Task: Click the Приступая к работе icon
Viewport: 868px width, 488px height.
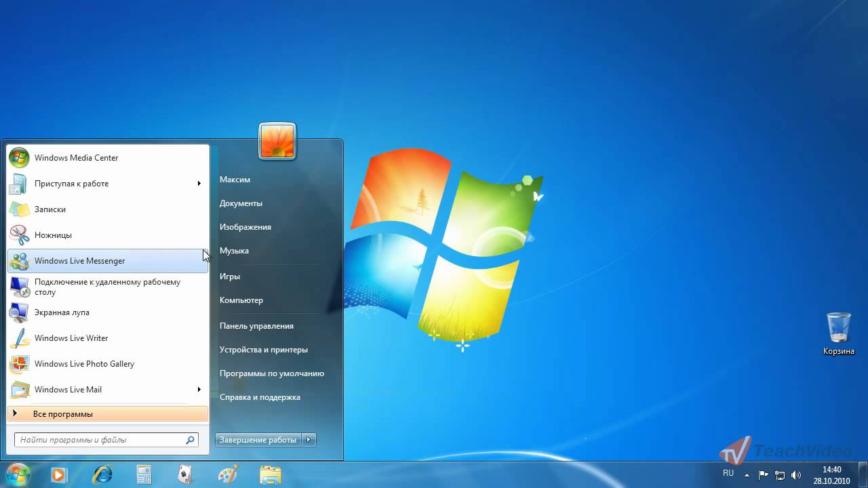Action: [19, 184]
